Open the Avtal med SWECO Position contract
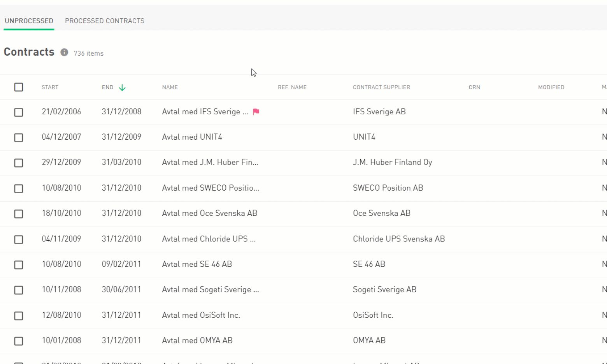The height and width of the screenshot is (364, 607). pyautogui.click(x=210, y=188)
